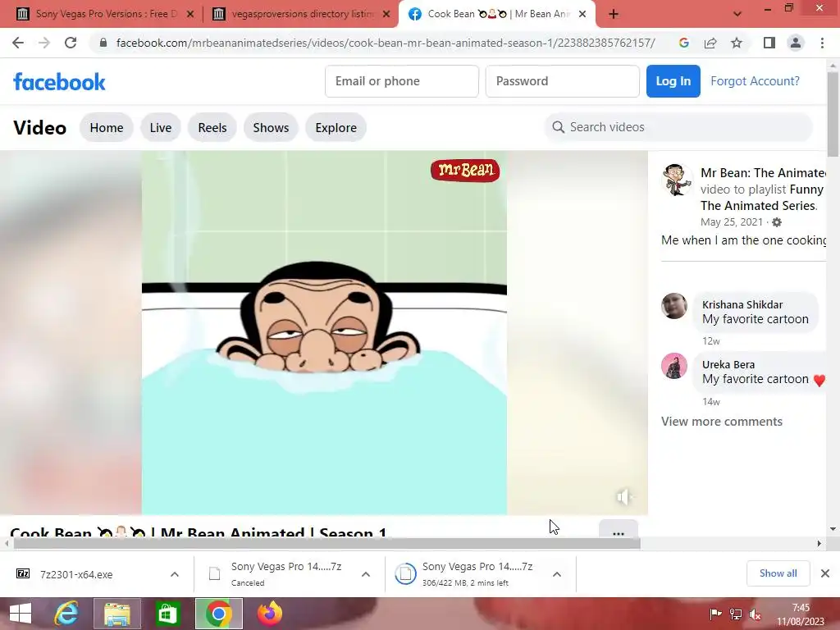The image size is (840, 630).
Task: Click the May 25, 2021 date
Action: click(731, 221)
